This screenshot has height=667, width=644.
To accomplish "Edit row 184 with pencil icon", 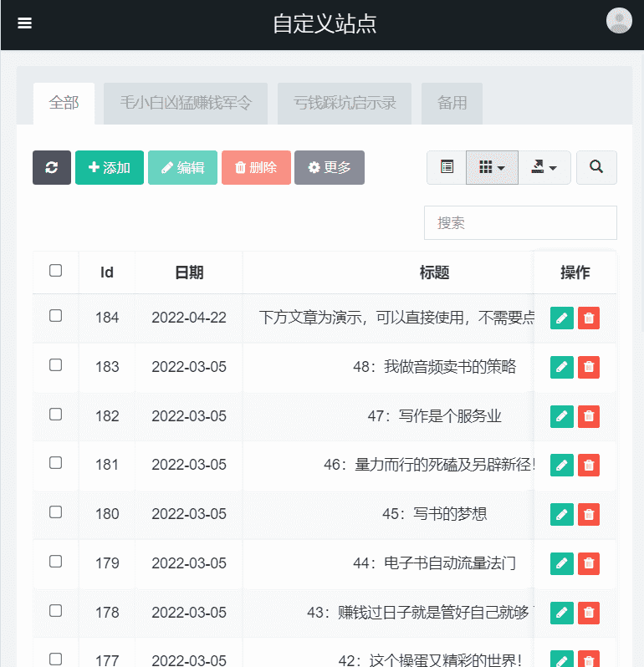I will click(x=562, y=318).
